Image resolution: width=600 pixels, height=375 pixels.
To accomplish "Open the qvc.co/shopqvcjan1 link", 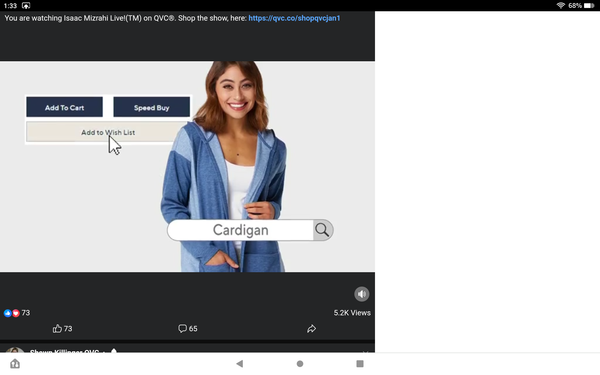I will click(x=294, y=18).
